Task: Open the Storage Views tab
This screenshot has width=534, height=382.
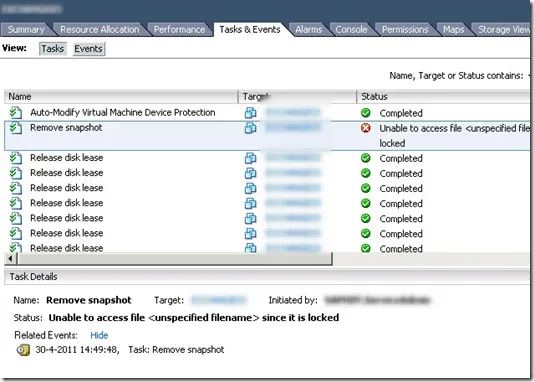Action: click(x=503, y=30)
